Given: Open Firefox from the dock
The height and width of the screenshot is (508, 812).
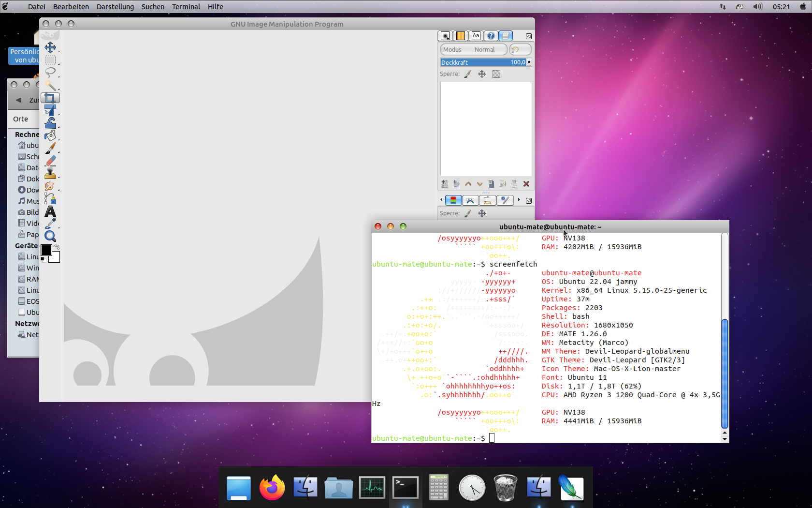Looking at the screenshot, I should click(x=272, y=488).
